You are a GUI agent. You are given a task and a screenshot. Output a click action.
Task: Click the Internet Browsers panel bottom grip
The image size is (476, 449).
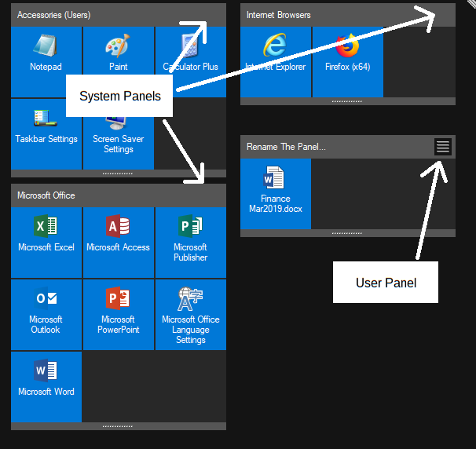pos(347,101)
